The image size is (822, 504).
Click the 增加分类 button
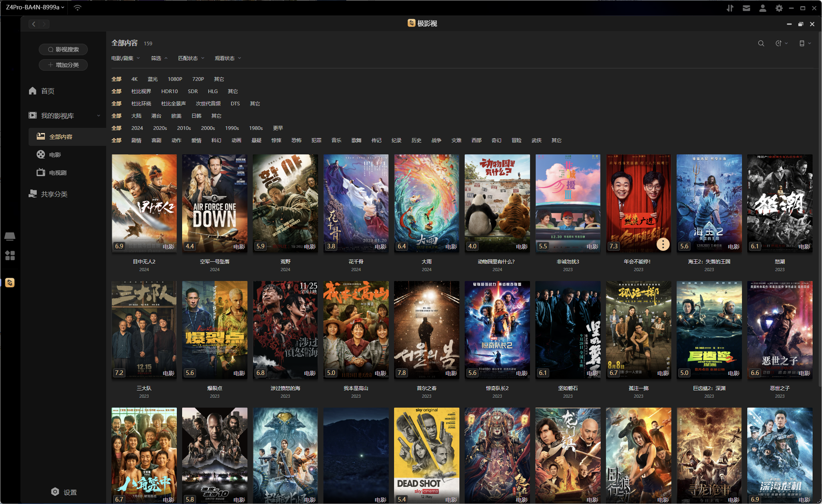[63, 65]
